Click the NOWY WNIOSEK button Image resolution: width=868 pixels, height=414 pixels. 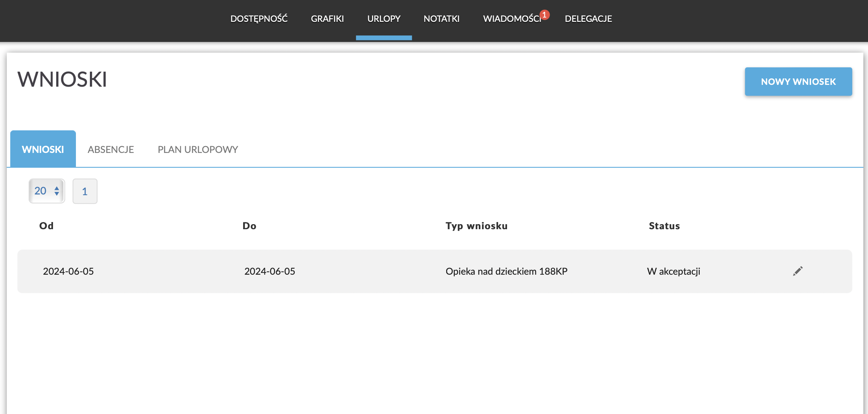798,82
